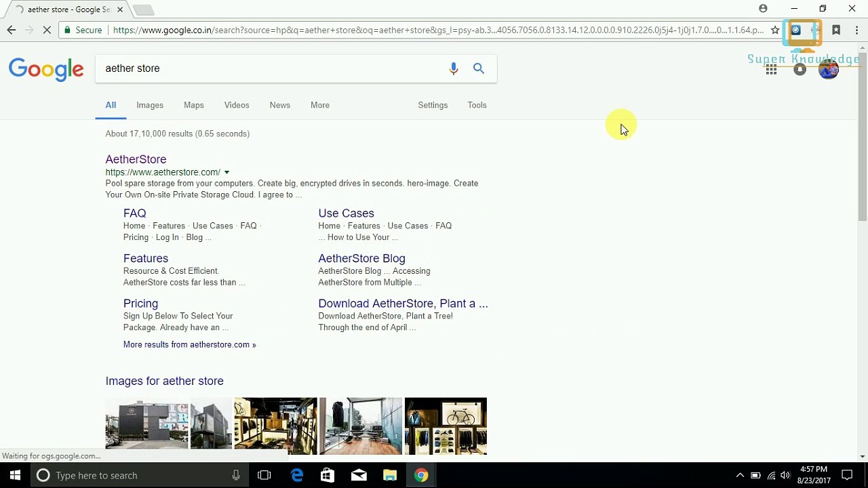Submit search using the magnifier icon
Image resolution: width=868 pixels, height=488 pixels.
(x=479, y=68)
